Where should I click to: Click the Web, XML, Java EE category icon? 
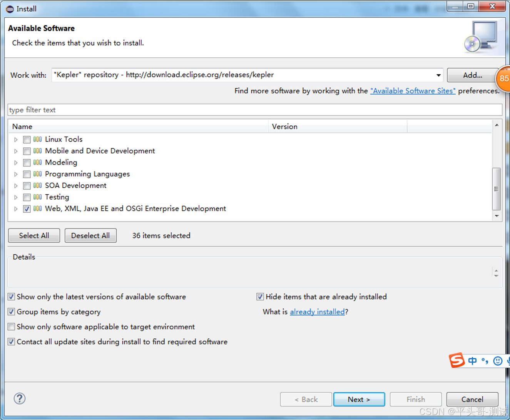pyautogui.click(x=37, y=208)
